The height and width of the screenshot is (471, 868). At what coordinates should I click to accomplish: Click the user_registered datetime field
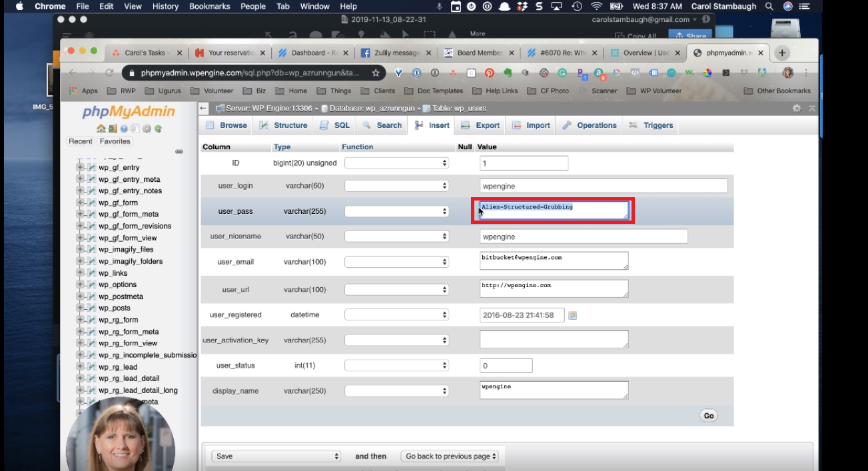coord(522,315)
